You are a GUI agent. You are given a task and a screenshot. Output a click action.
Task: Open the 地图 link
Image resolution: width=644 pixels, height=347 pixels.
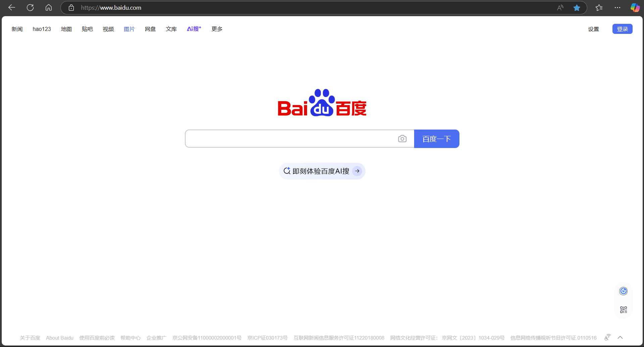66,29
